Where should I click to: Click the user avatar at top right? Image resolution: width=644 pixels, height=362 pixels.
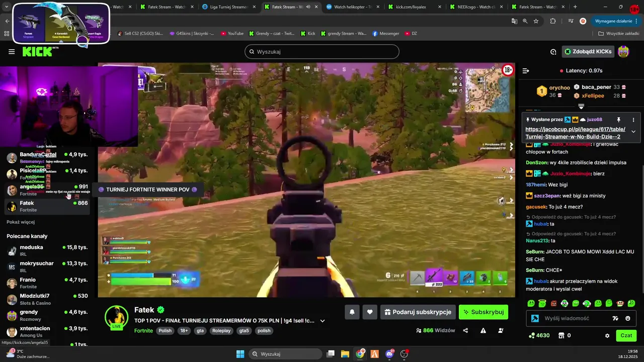[x=623, y=51]
